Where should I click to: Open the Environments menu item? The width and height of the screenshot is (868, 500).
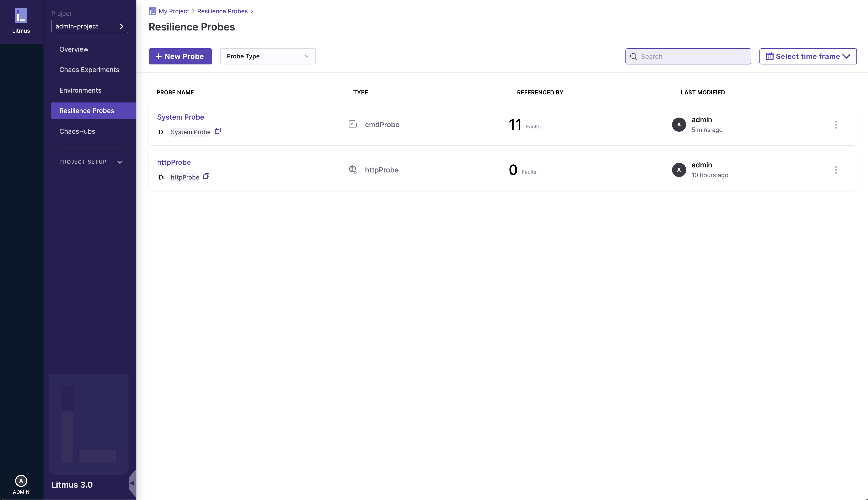[x=80, y=90]
